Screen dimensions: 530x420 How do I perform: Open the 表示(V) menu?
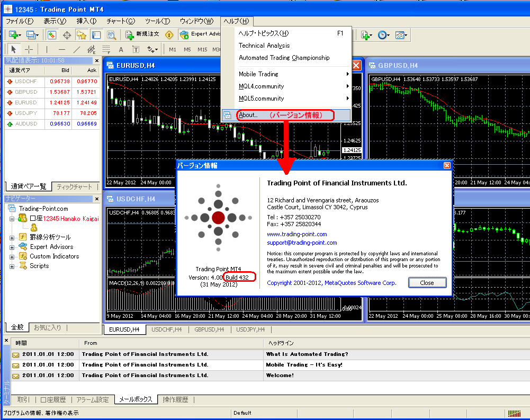click(55, 21)
